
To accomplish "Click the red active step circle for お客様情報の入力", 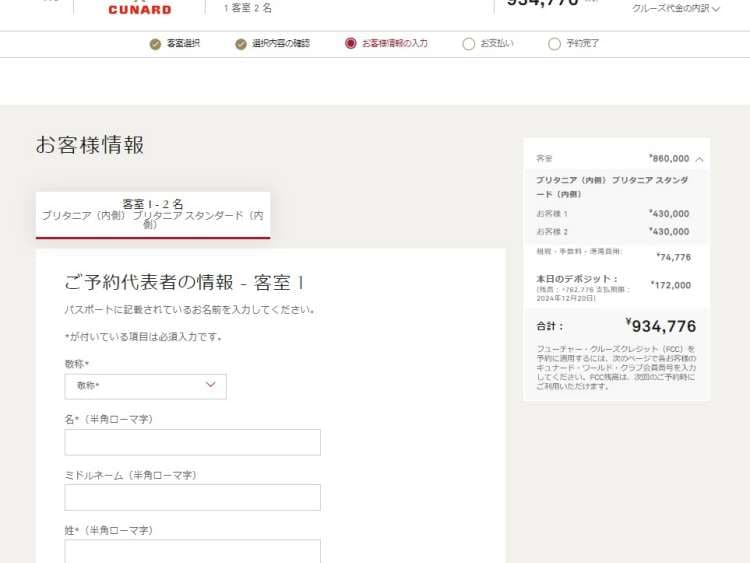I will 350,44.
